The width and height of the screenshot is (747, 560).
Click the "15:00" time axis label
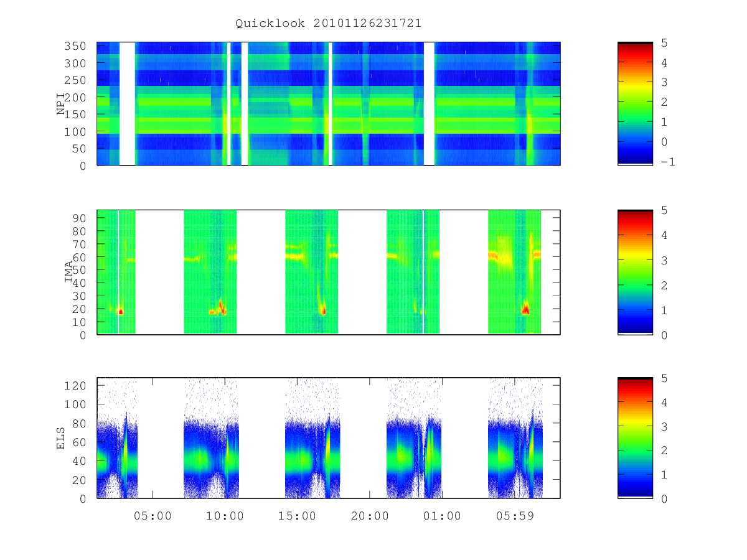tap(297, 516)
